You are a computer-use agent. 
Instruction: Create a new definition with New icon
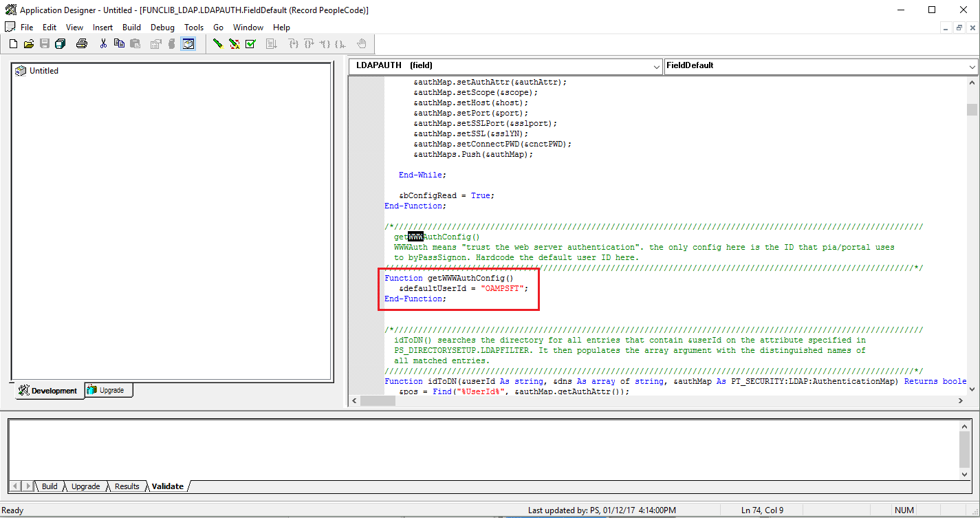[x=13, y=44]
